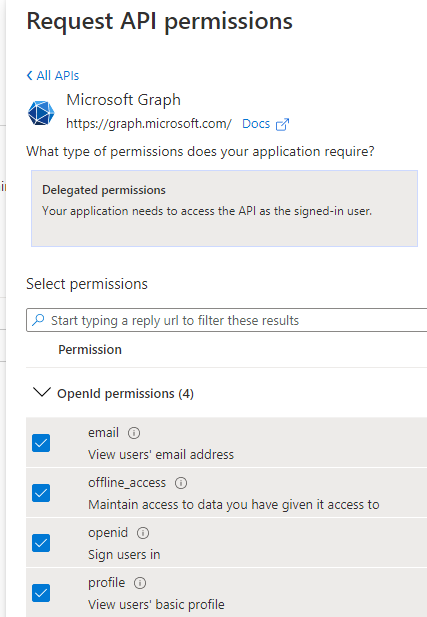Collapse the OpenId permissions group chevron

pos(42,392)
